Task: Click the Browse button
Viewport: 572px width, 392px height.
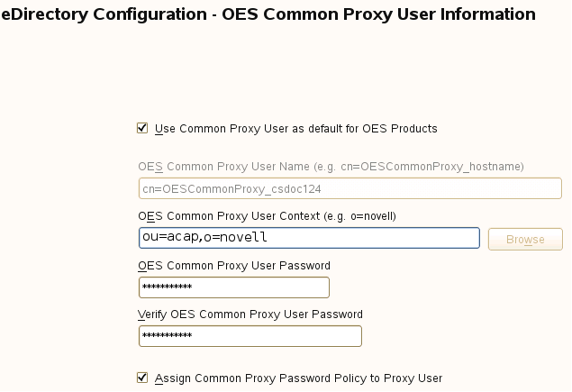Action: tap(525, 239)
